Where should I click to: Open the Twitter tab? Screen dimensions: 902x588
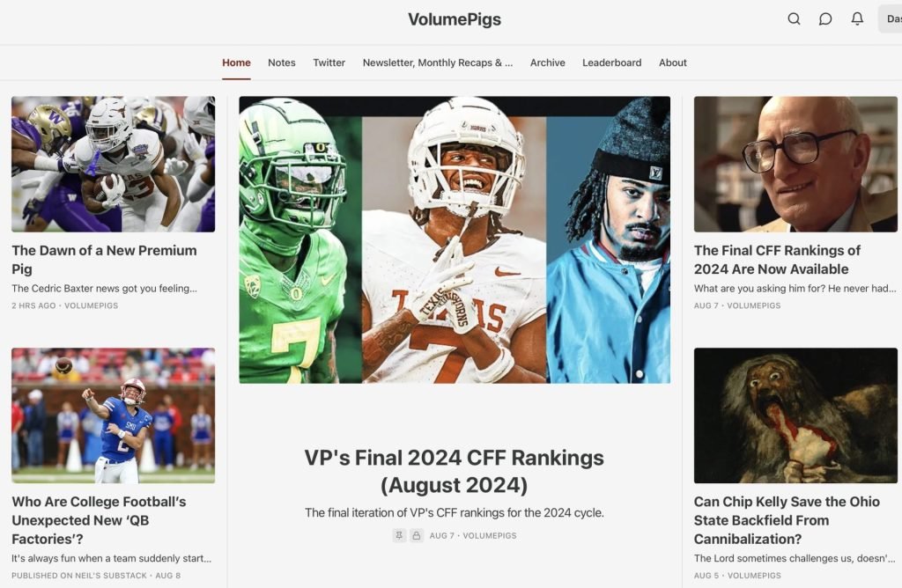click(x=329, y=62)
